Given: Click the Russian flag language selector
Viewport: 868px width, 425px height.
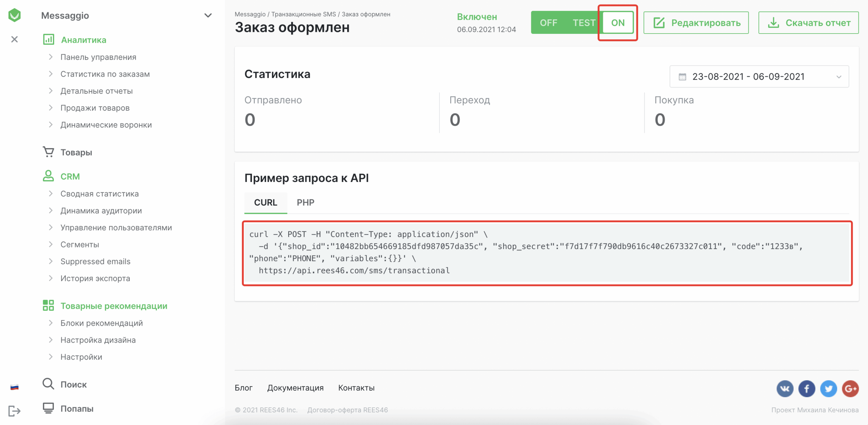Looking at the screenshot, I should [14, 387].
